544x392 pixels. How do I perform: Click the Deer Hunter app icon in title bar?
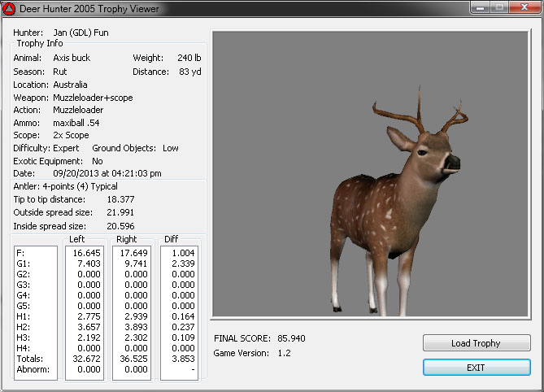pyautogui.click(x=9, y=9)
